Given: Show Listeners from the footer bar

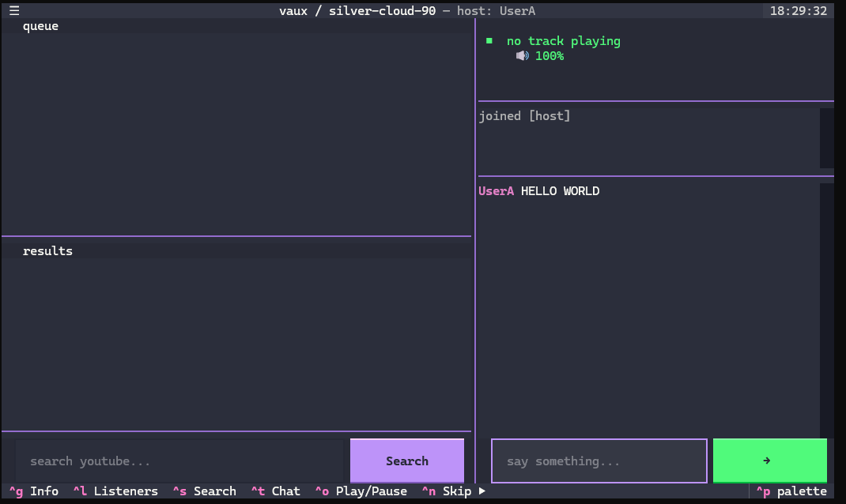Looking at the screenshot, I should click(x=115, y=491).
